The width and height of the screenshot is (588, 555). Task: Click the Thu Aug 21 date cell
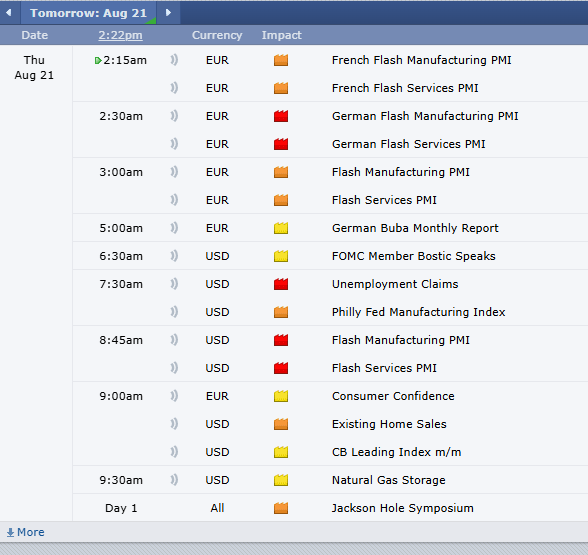point(34,68)
